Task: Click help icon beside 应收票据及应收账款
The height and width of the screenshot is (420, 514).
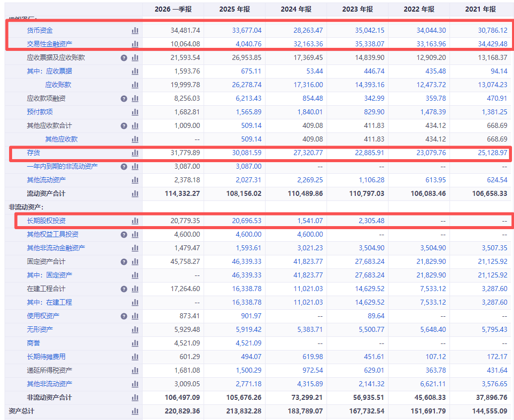Action: [x=124, y=58]
